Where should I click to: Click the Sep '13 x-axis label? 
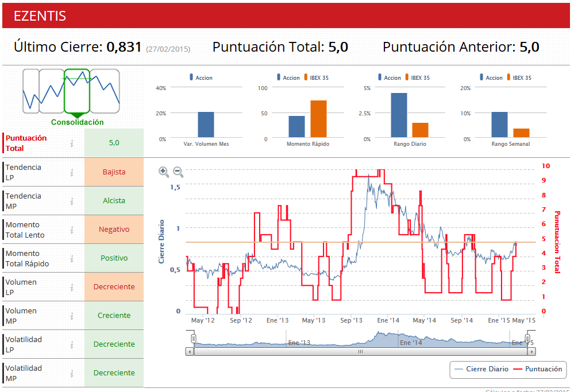(x=351, y=320)
